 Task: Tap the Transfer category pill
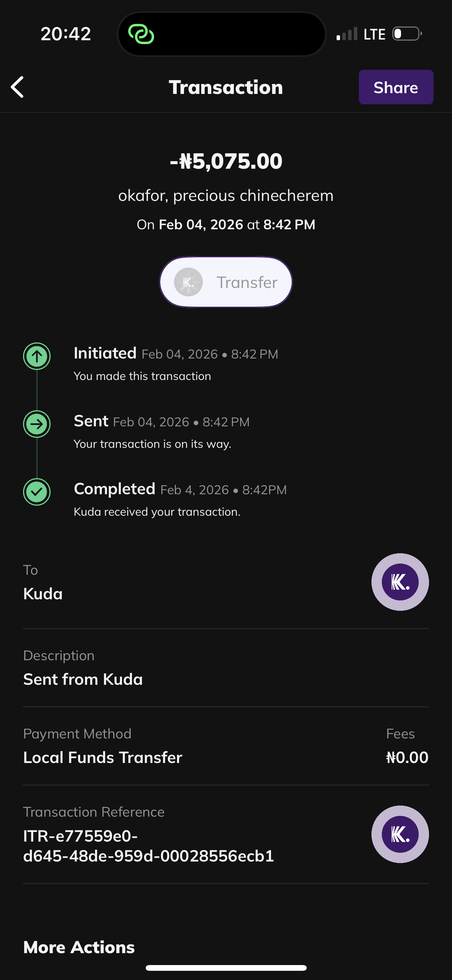[x=226, y=282]
